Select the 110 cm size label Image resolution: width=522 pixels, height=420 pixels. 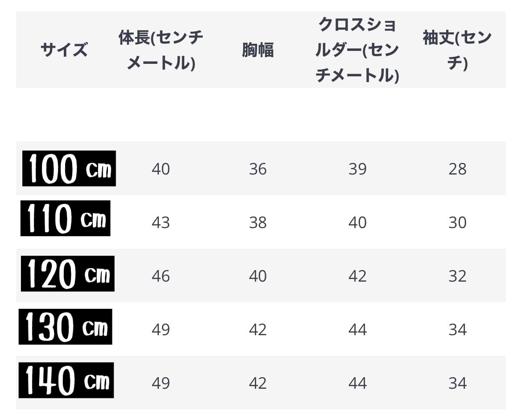point(66,218)
